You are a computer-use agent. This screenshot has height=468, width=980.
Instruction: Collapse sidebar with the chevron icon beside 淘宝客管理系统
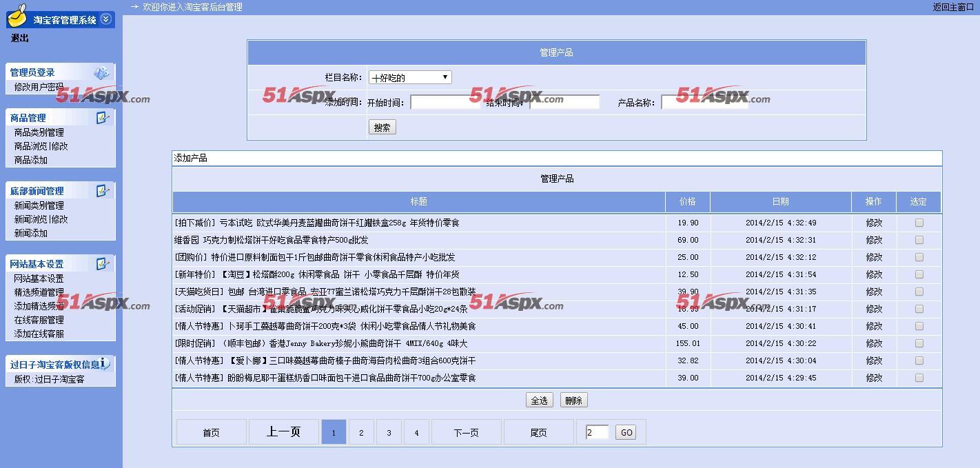[x=105, y=19]
